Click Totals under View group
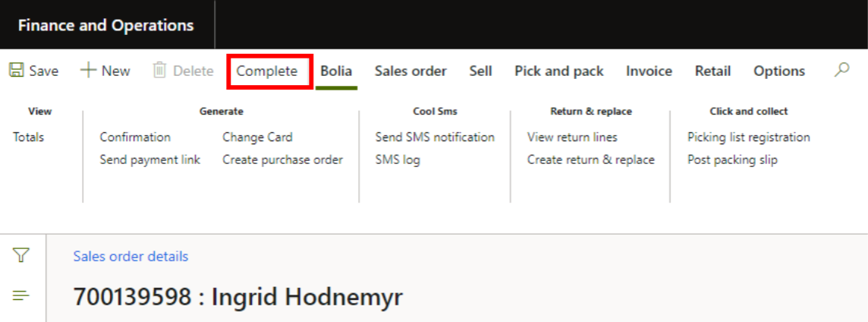Screen dimensions: 868x322 click(x=29, y=137)
